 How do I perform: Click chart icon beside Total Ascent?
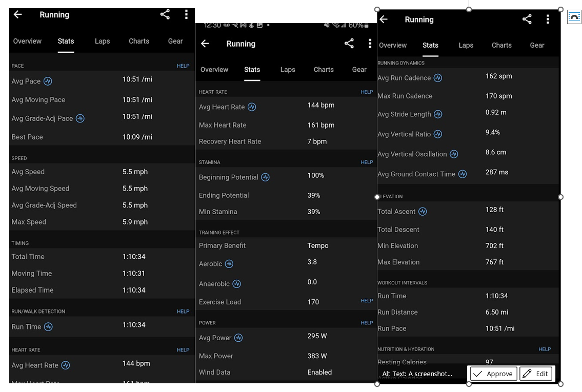tap(423, 212)
